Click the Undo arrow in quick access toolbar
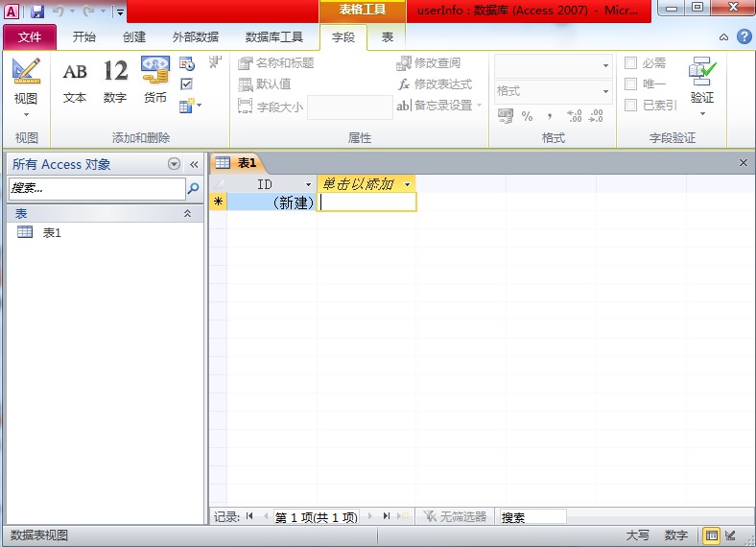 pyautogui.click(x=58, y=12)
